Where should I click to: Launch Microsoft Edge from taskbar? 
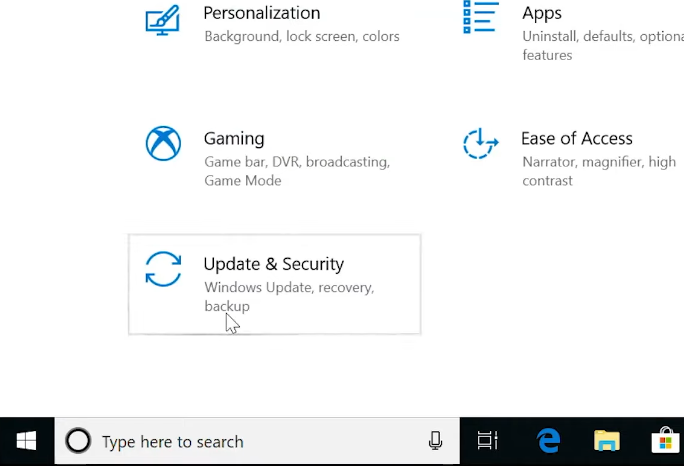[548, 441]
